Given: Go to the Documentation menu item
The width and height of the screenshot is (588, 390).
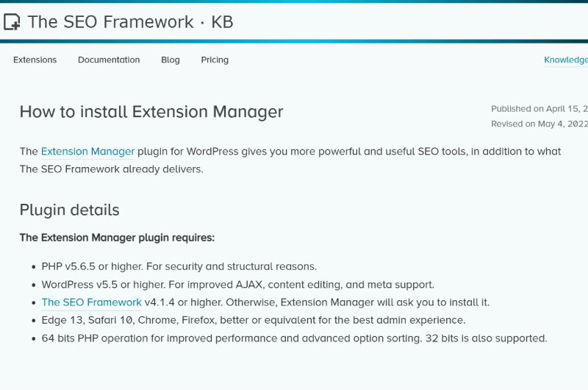Looking at the screenshot, I should click(109, 60).
